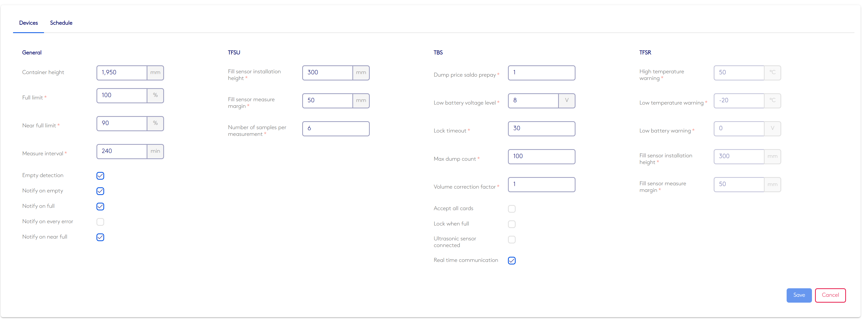Uncheck Notify on near full
Viewport: 868px width, 328px height.
point(100,237)
